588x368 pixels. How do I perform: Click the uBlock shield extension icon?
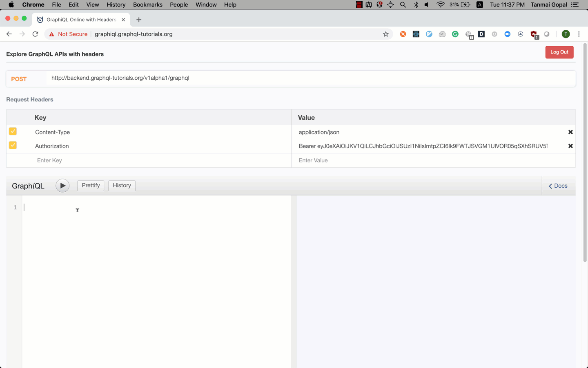point(534,34)
